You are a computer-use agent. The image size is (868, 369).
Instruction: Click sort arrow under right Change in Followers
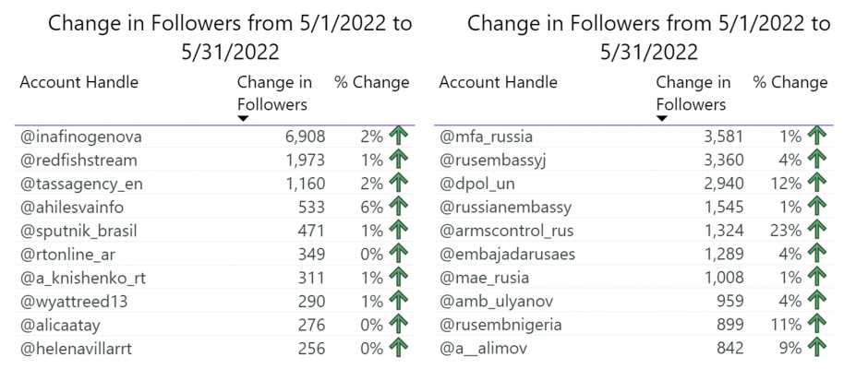pos(661,118)
